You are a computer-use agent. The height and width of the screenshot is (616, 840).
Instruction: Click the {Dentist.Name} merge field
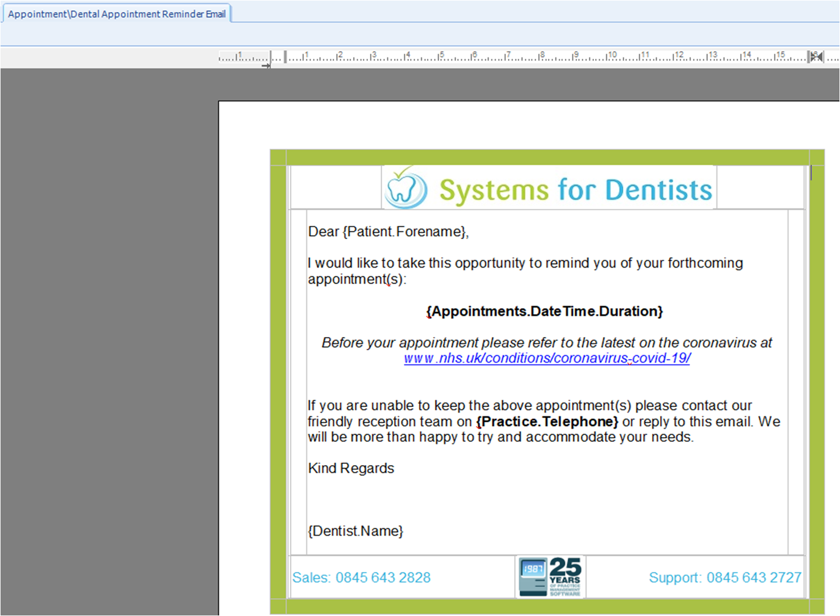pyautogui.click(x=355, y=531)
